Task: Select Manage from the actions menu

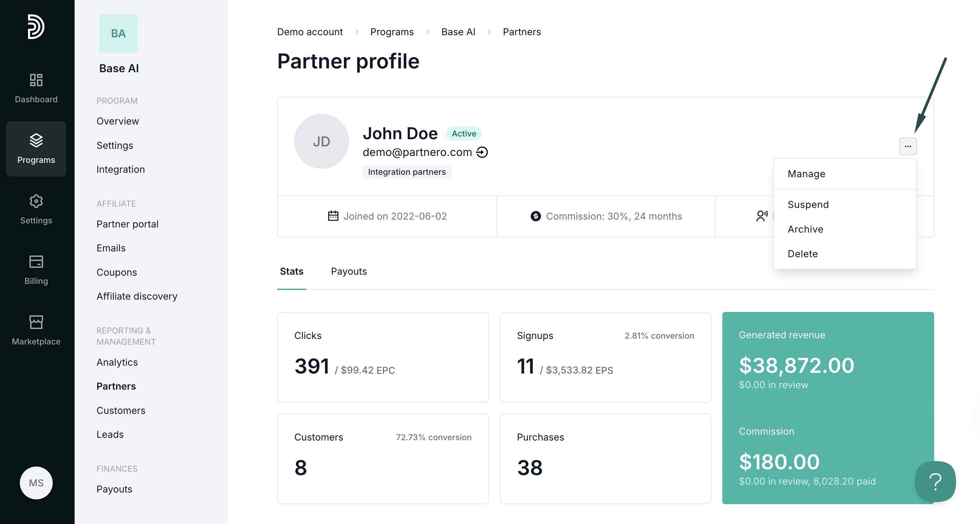Action: (x=806, y=174)
